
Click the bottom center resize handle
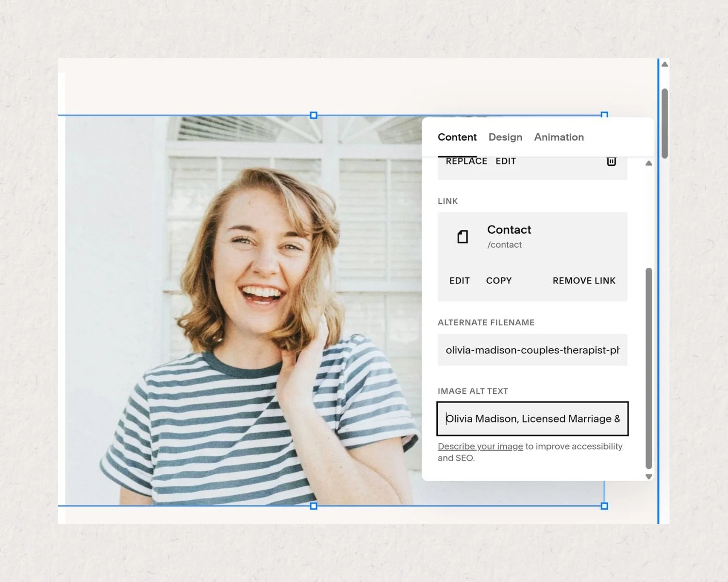pos(314,506)
